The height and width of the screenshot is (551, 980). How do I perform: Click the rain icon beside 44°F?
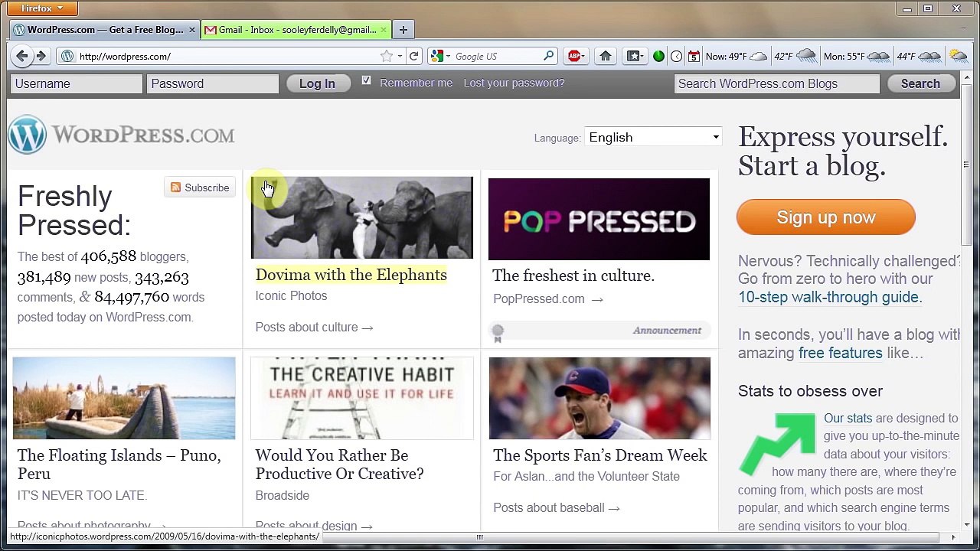pos(929,56)
